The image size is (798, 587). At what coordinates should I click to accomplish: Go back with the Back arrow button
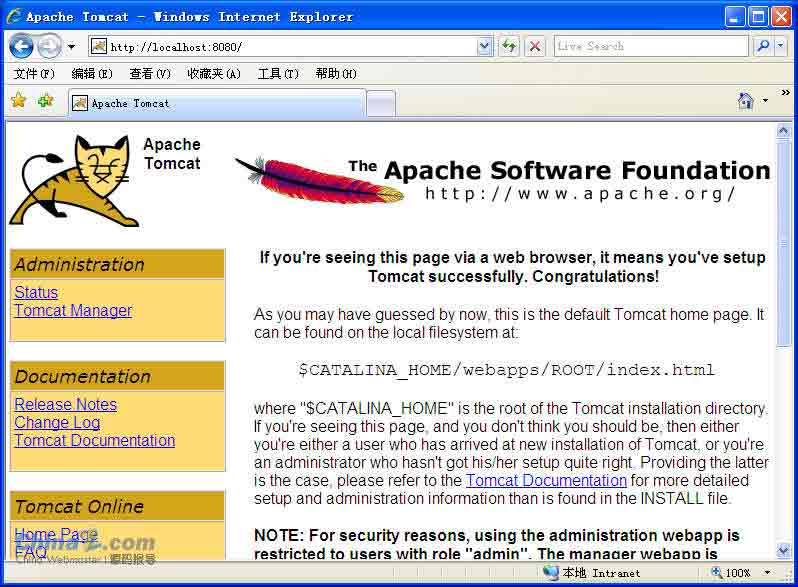(x=21, y=47)
